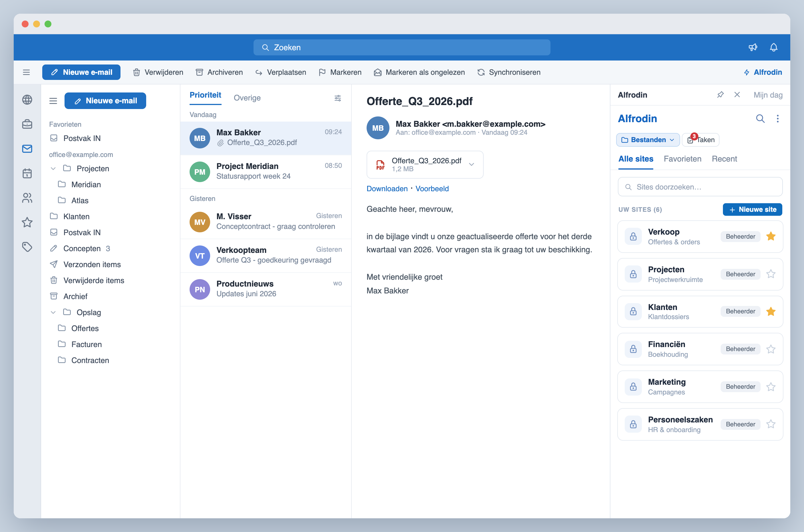Star the Financiën site
The width and height of the screenshot is (804, 532).
point(771,349)
